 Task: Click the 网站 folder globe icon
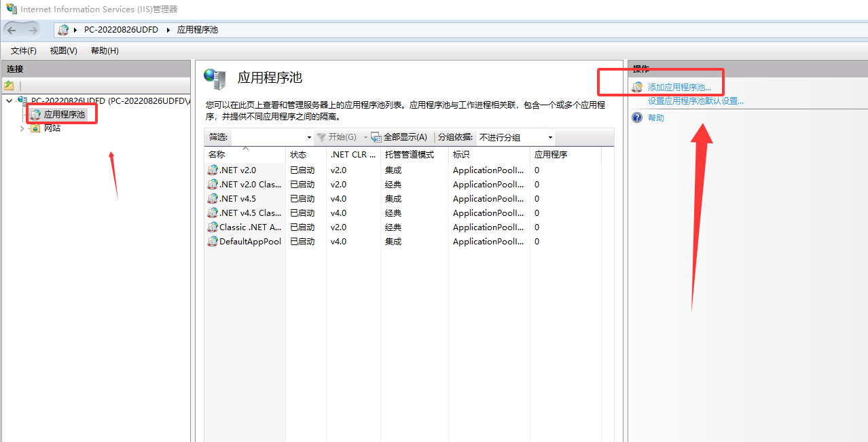pos(35,128)
